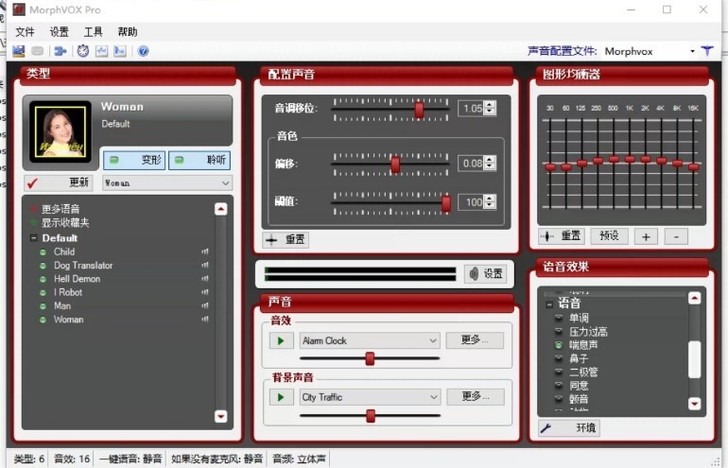Click the 更新 button with red checkmark
This screenshot has width=728, height=468.
point(58,183)
